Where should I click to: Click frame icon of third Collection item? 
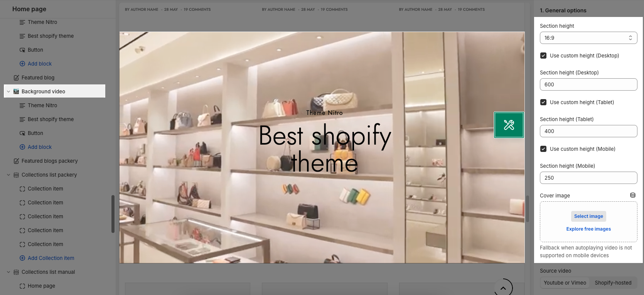point(22,217)
